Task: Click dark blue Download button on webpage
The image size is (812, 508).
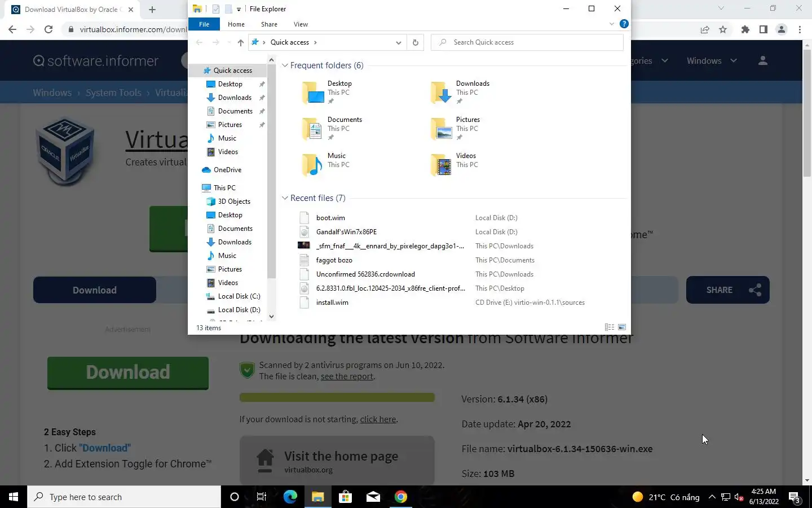Action: [x=95, y=290]
